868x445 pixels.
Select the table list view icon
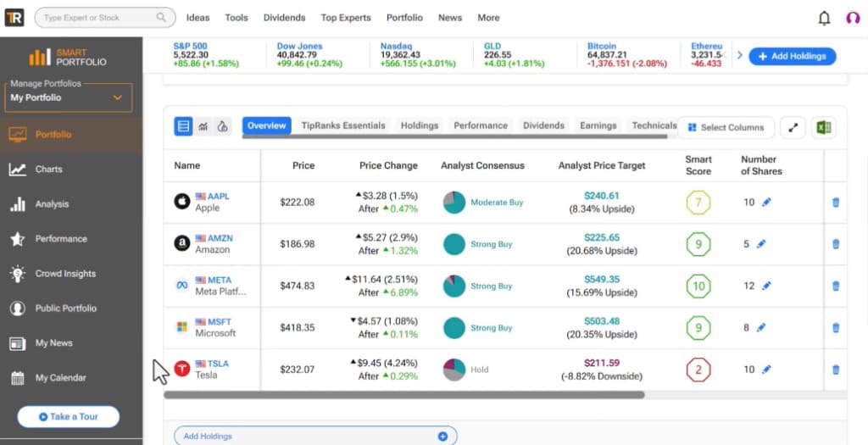[x=183, y=126]
